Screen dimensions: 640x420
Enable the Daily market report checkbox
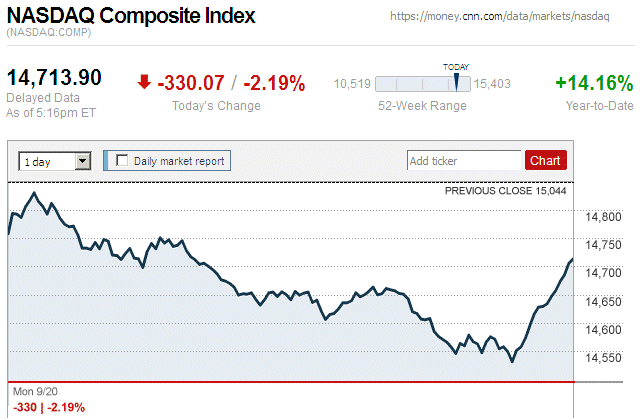point(123,160)
